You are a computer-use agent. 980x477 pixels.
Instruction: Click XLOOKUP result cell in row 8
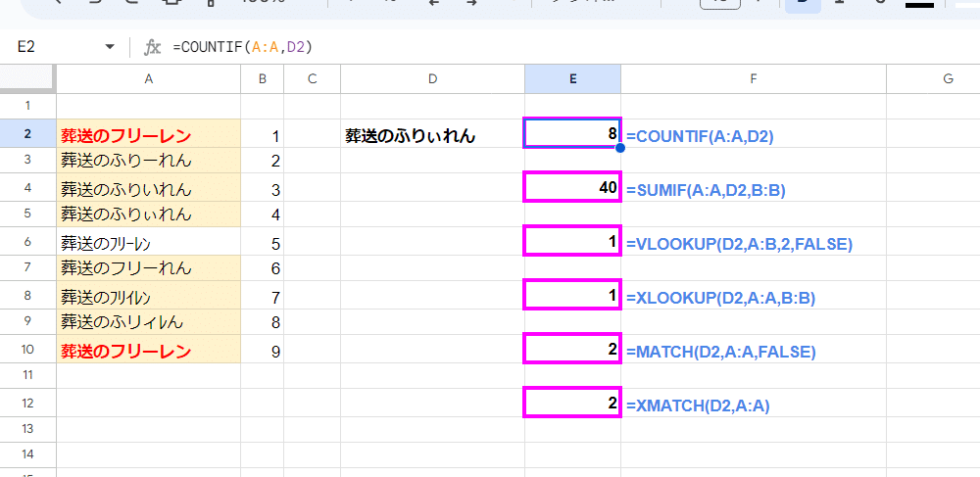[572, 295]
